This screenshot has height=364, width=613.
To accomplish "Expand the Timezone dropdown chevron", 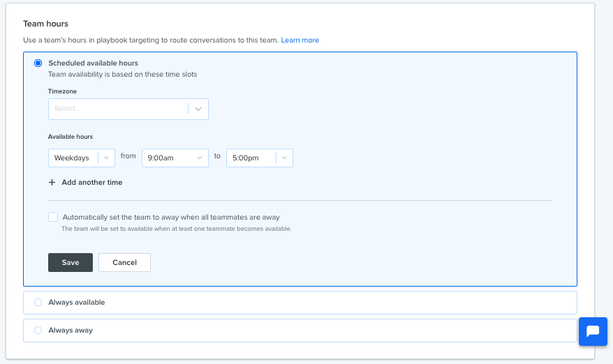I will click(198, 109).
